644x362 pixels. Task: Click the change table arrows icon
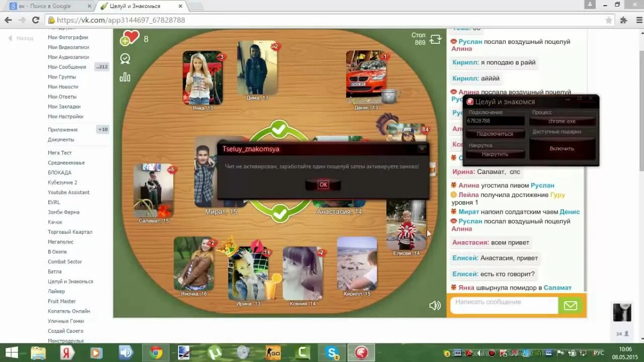pyautogui.click(x=435, y=39)
